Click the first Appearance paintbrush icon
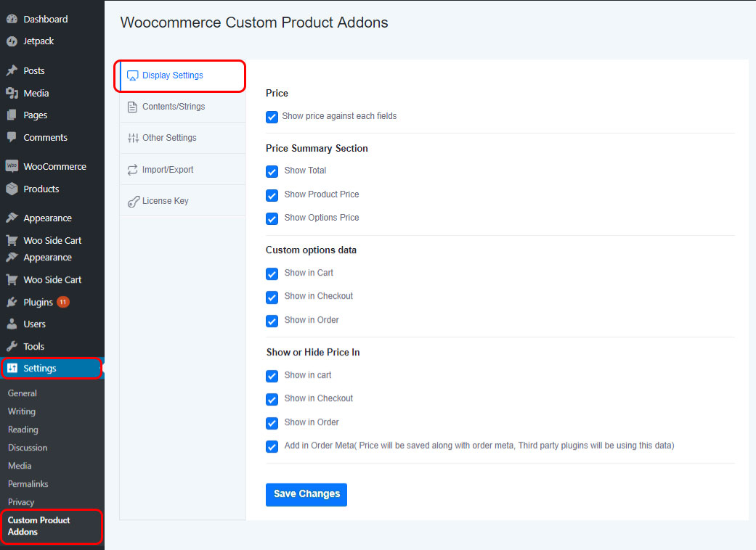 [x=12, y=218]
